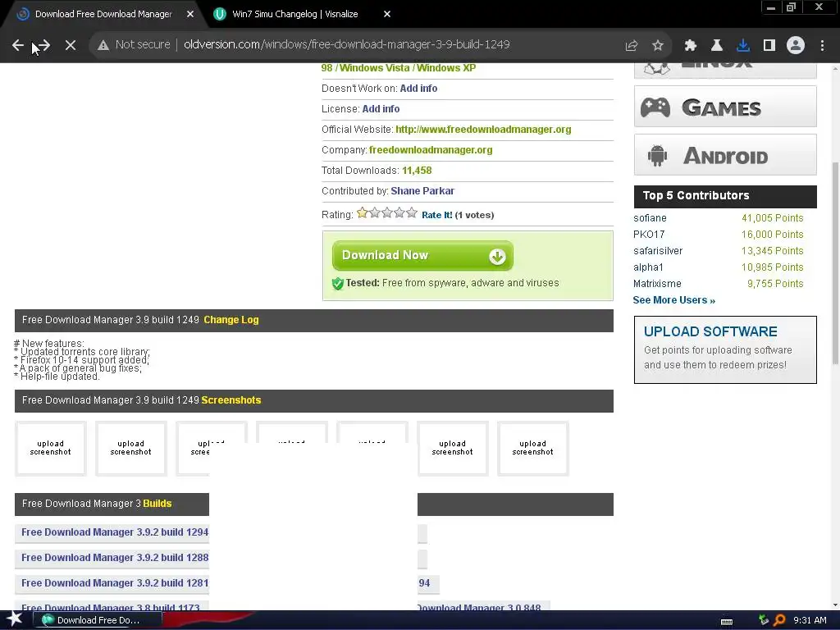840x630 pixels.
Task: Click the share page icon
Action: (x=632, y=45)
